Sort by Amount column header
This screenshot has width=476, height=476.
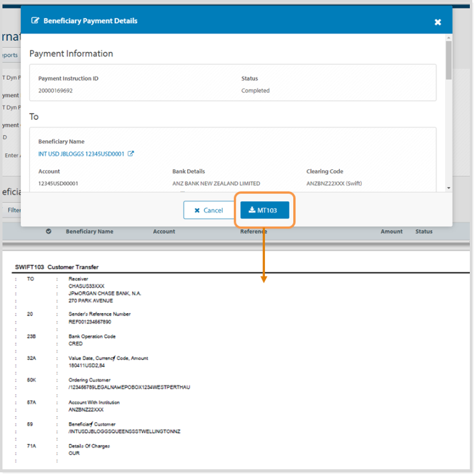[391, 232]
